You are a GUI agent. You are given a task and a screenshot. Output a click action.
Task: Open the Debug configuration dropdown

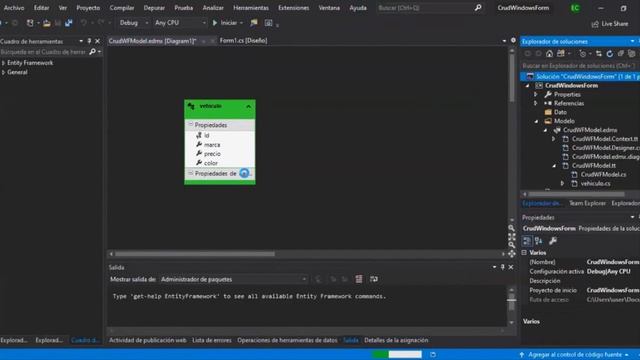point(133,23)
